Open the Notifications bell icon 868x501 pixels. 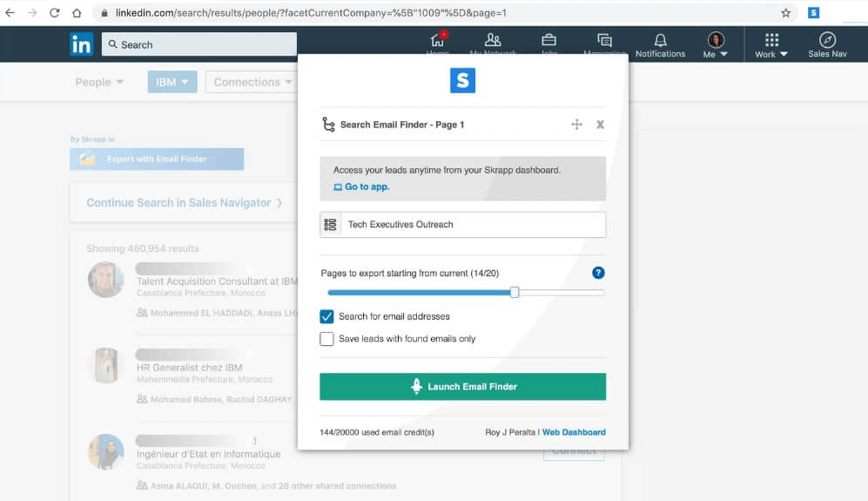[x=660, y=41]
